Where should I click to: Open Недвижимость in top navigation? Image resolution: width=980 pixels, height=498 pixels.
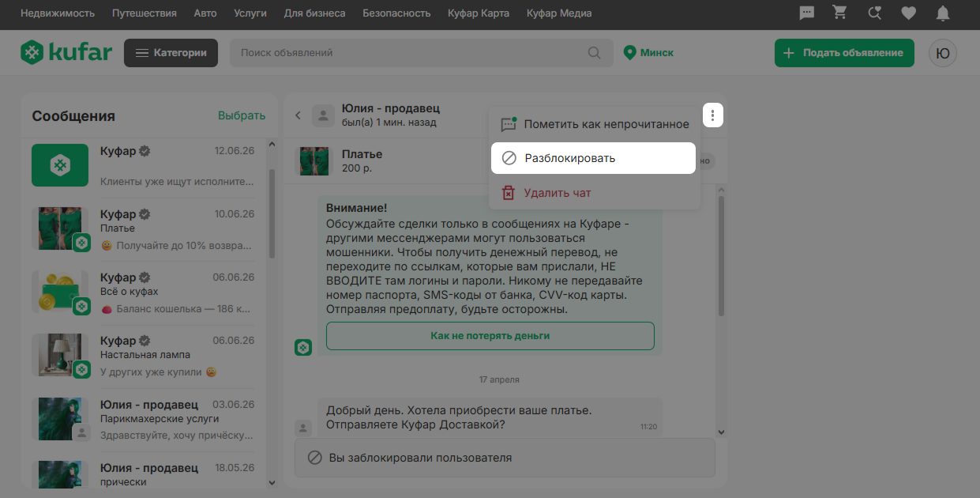pos(58,13)
